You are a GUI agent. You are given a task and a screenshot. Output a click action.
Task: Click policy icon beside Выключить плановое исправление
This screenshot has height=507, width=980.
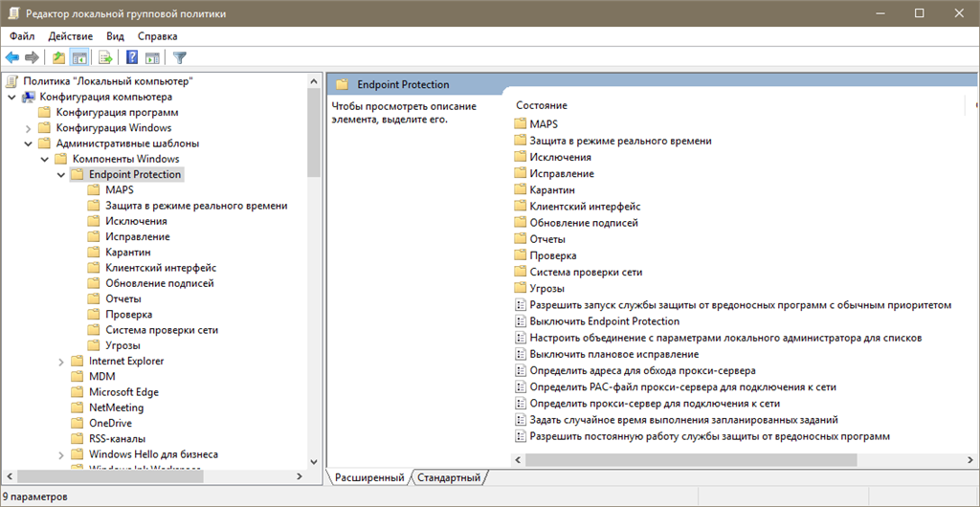(x=520, y=354)
